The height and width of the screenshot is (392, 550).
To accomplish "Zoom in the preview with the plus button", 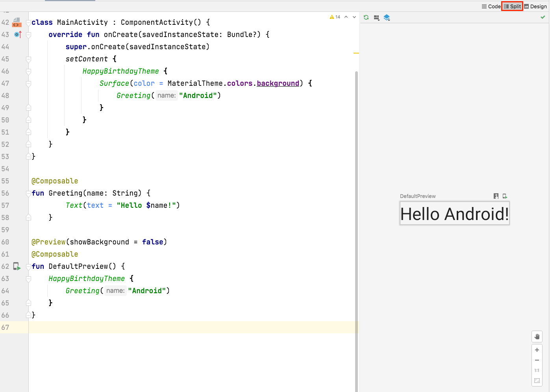I will coord(537,350).
